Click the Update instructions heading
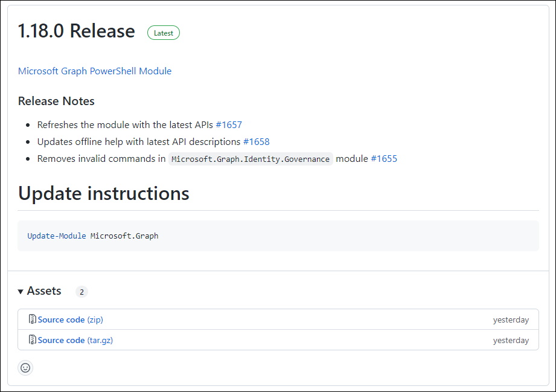Screen dimensions: 556x392 pos(104,194)
